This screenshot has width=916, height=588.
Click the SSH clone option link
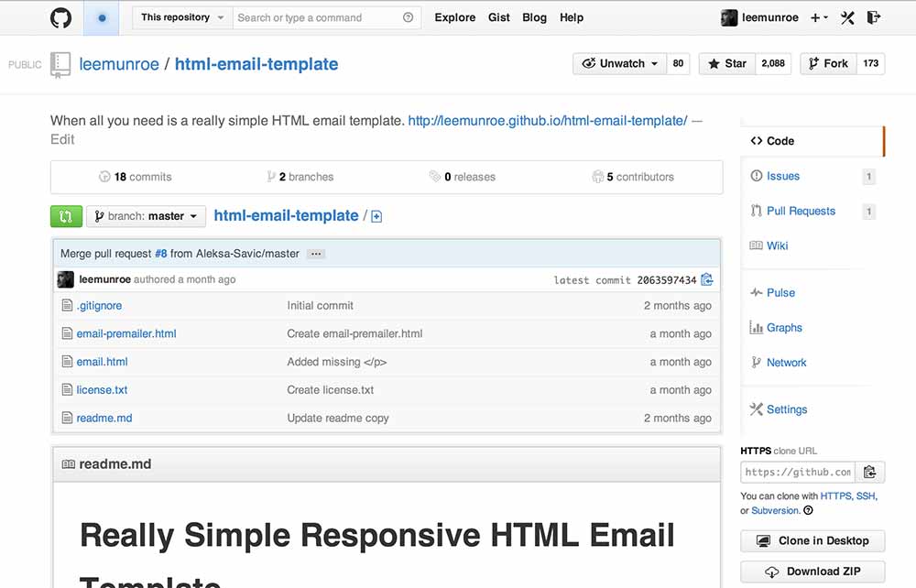pyautogui.click(x=866, y=495)
